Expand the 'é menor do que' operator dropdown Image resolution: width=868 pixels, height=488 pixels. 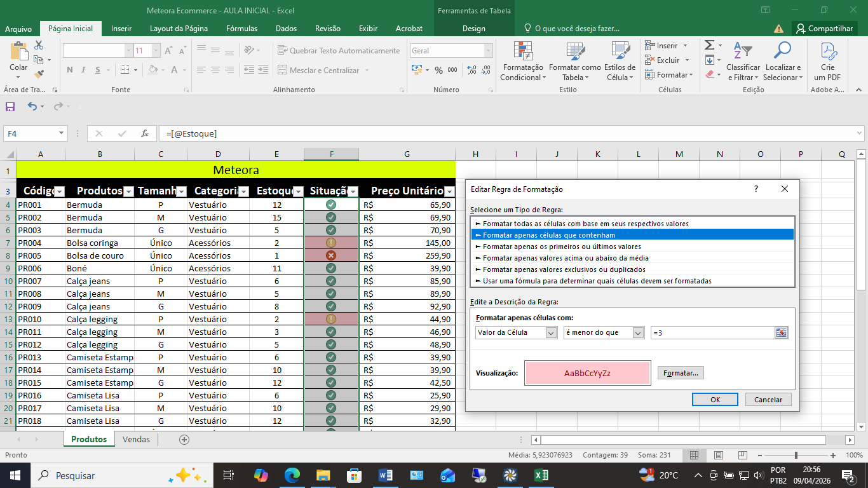638,332
